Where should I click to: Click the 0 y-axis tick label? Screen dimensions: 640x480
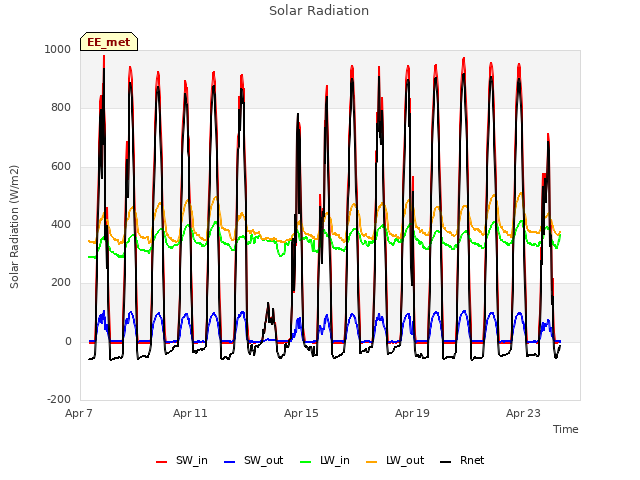[x=68, y=342]
